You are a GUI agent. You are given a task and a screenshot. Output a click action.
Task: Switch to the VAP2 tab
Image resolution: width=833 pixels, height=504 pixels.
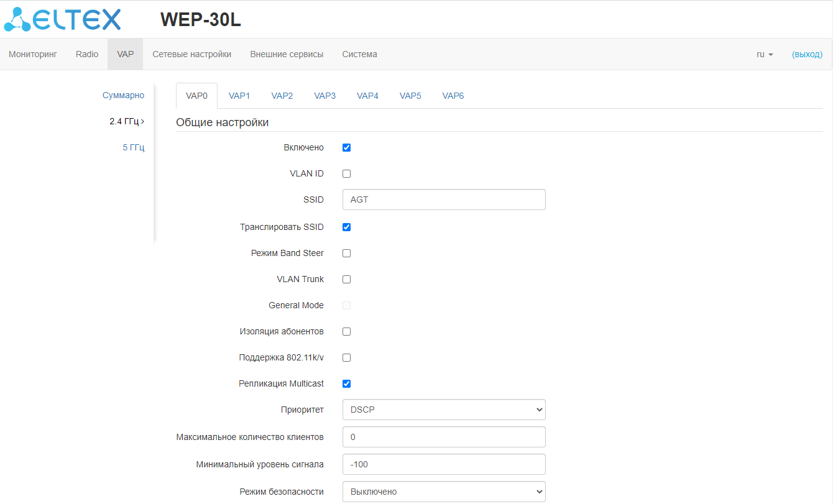click(282, 96)
